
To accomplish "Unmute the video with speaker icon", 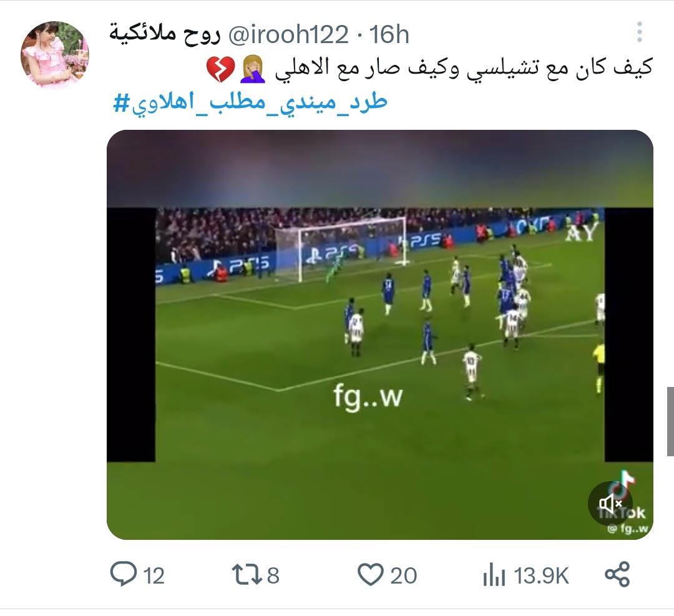I will tap(610, 503).
